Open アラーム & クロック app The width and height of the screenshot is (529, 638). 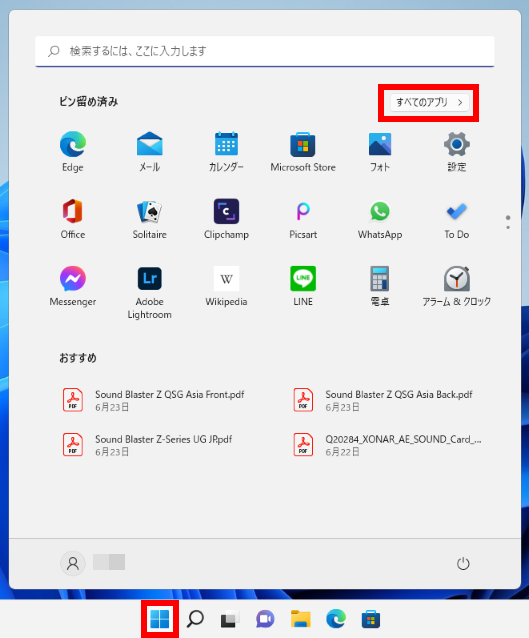coord(457,286)
